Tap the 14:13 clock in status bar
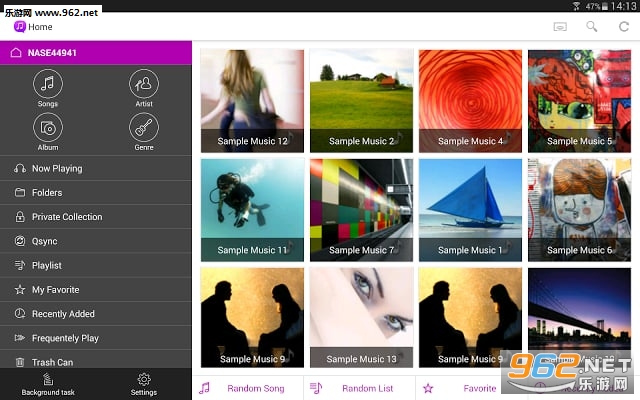The width and height of the screenshot is (640, 400). point(623,6)
